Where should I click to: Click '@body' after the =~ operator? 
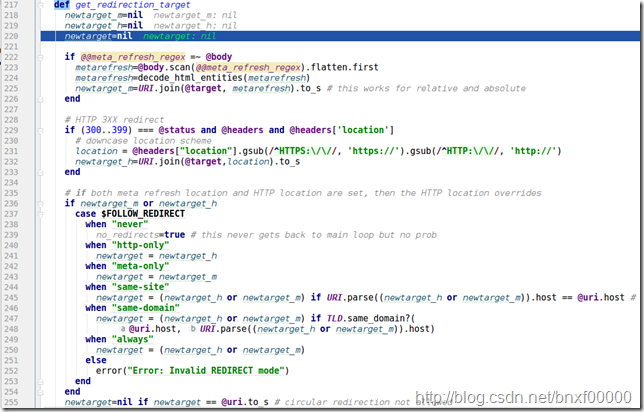tap(219, 57)
